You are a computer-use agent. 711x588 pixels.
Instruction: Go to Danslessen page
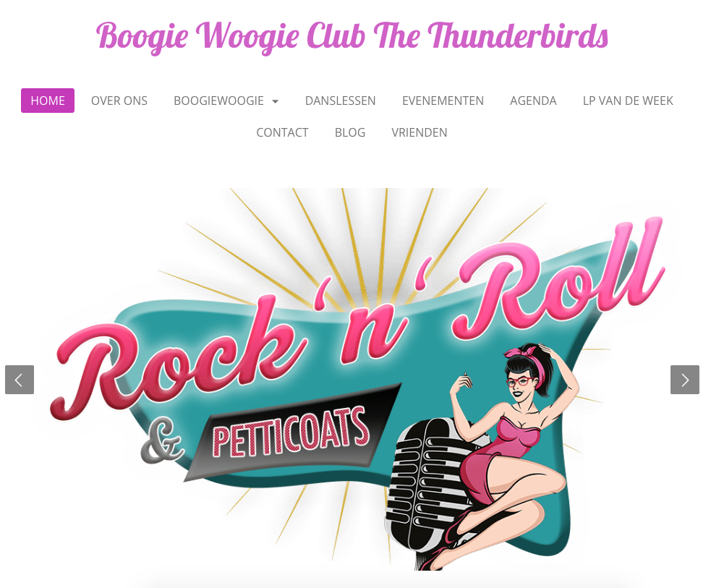click(x=340, y=101)
